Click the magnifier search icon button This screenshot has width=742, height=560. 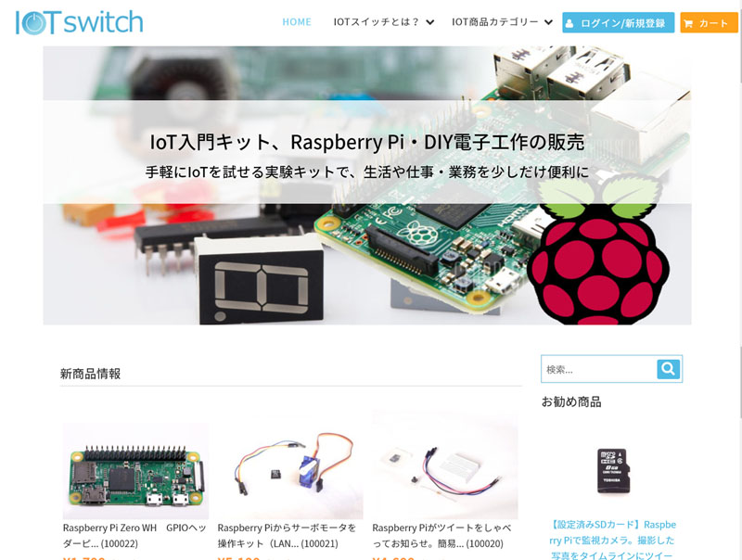tap(668, 369)
